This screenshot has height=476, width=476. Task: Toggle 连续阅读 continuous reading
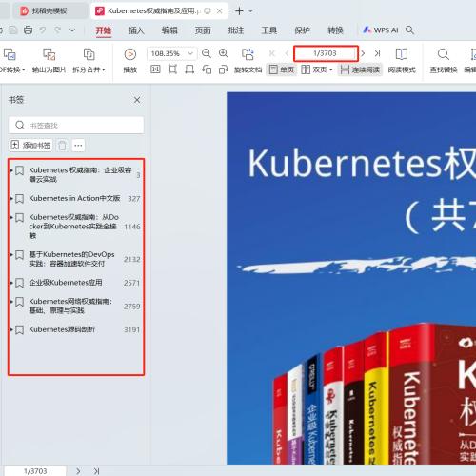pyautogui.click(x=360, y=69)
